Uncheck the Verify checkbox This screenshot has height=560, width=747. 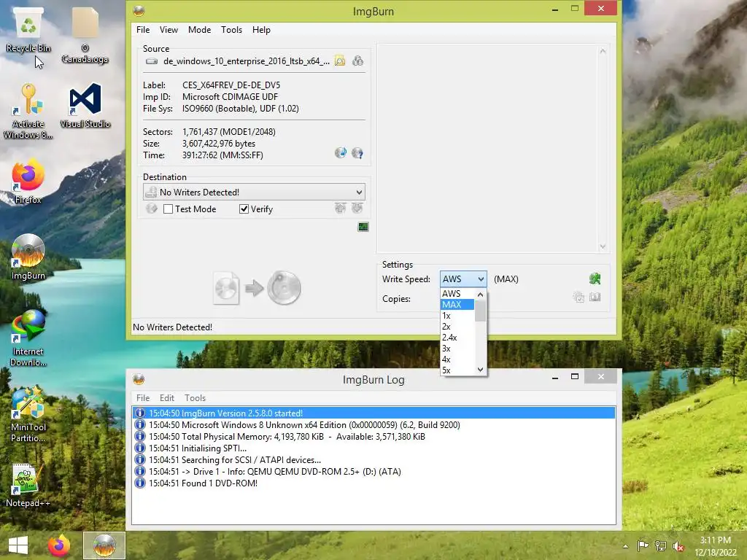coord(244,209)
